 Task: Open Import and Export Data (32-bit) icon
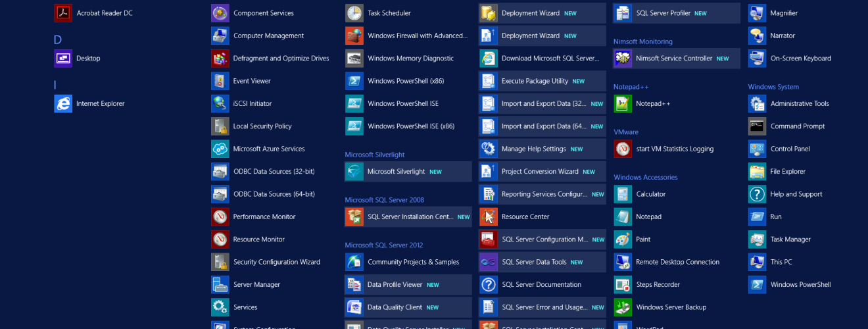coord(489,104)
